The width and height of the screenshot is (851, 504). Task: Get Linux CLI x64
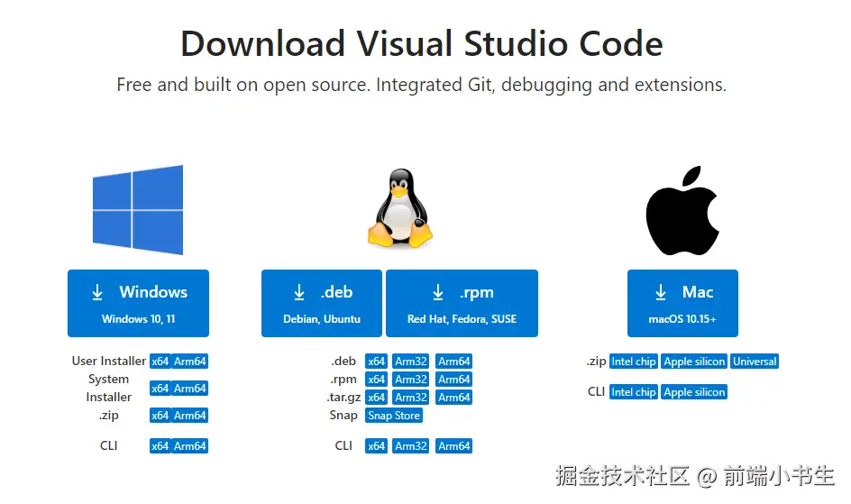point(376,446)
